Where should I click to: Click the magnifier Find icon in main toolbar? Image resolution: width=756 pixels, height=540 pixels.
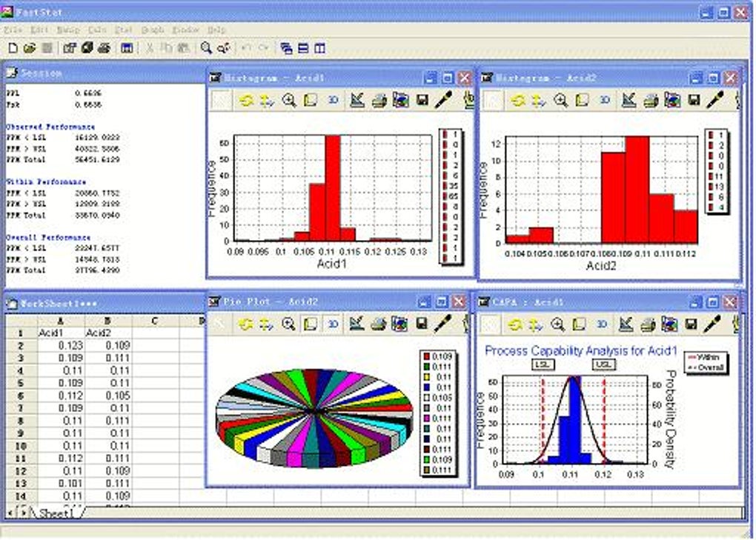coord(206,47)
